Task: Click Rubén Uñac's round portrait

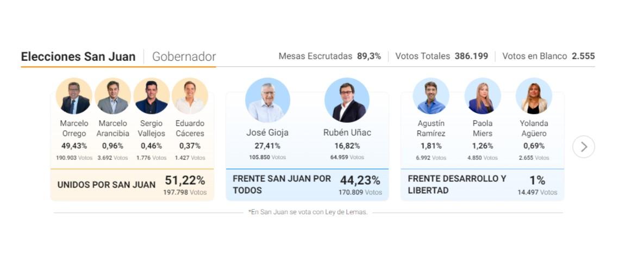Action: pyautogui.click(x=347, y=100)
